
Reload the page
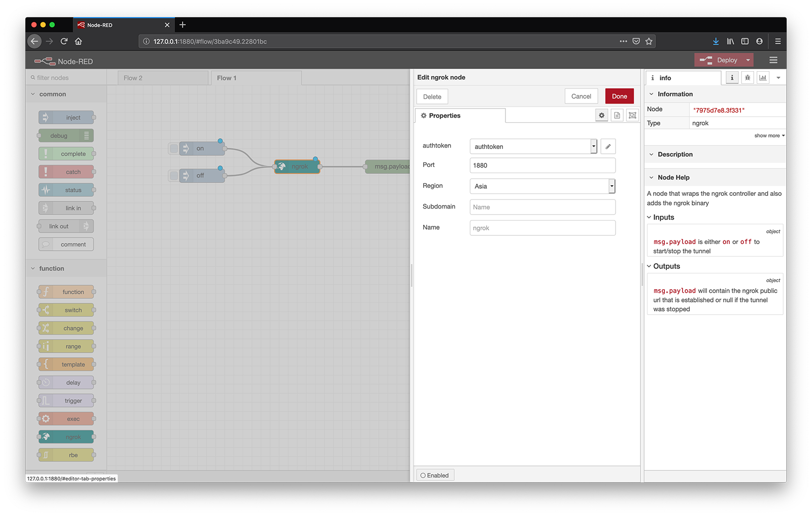[x=64, y=41]
